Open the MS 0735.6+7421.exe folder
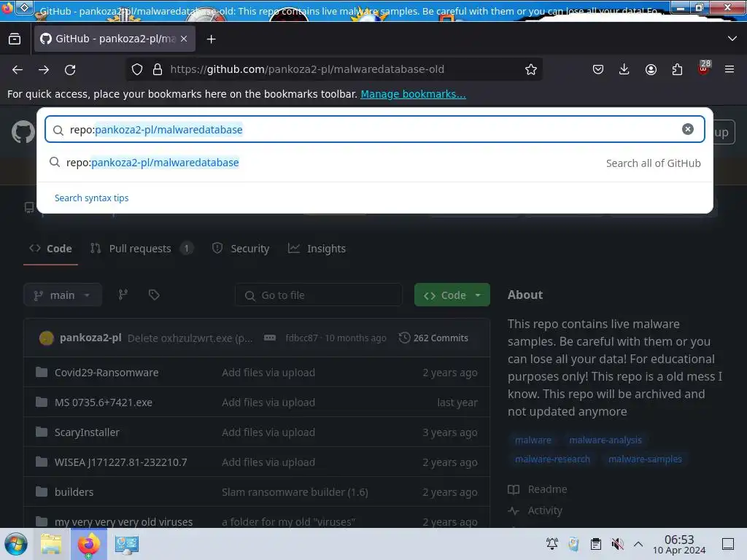The height and width of the screenshot is (560, 747). [104, 402]
